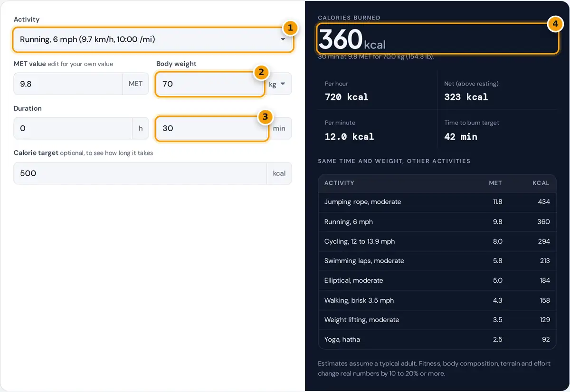The width and height of the screenshot is (570, 392).
Task: Click the Net above resting 323 kcal value
Action: [466, 97]
